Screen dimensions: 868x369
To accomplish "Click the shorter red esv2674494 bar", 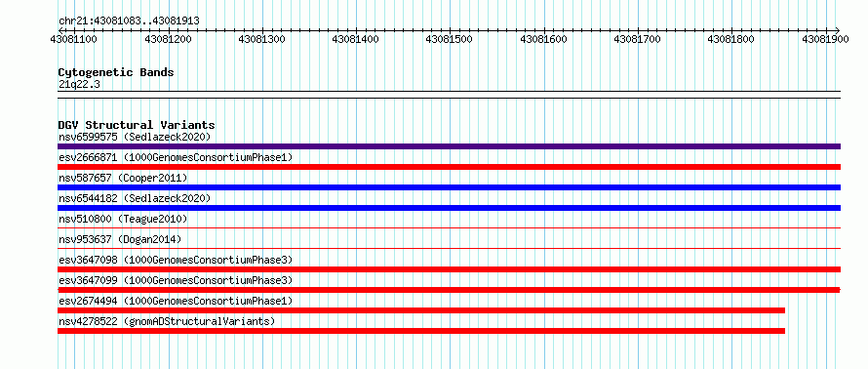I will [421, 310].
